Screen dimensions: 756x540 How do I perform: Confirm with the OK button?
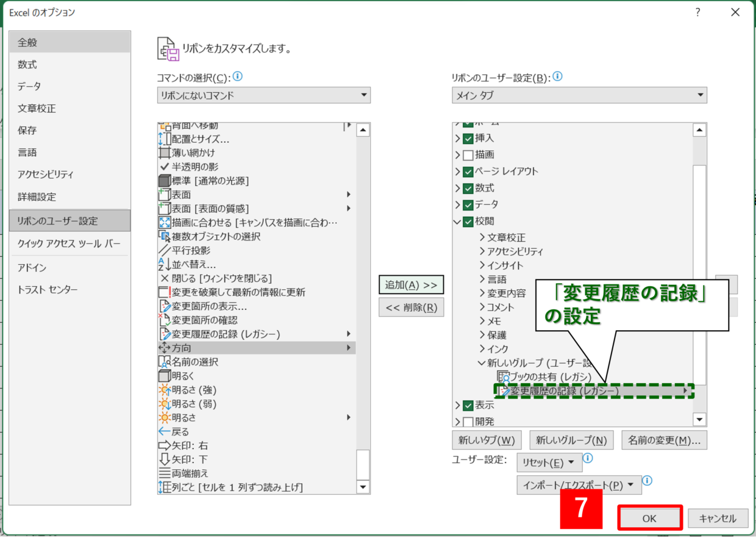[x=649, y=518]
